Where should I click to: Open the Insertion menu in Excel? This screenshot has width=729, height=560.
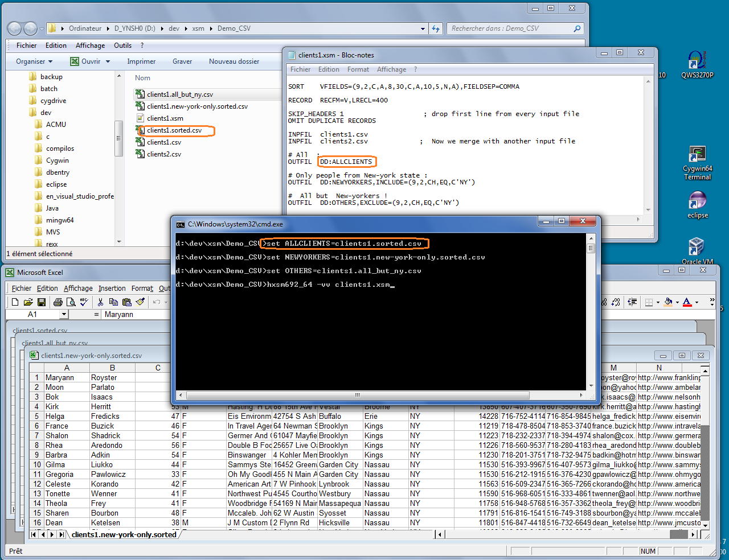[x=112, y=289]
